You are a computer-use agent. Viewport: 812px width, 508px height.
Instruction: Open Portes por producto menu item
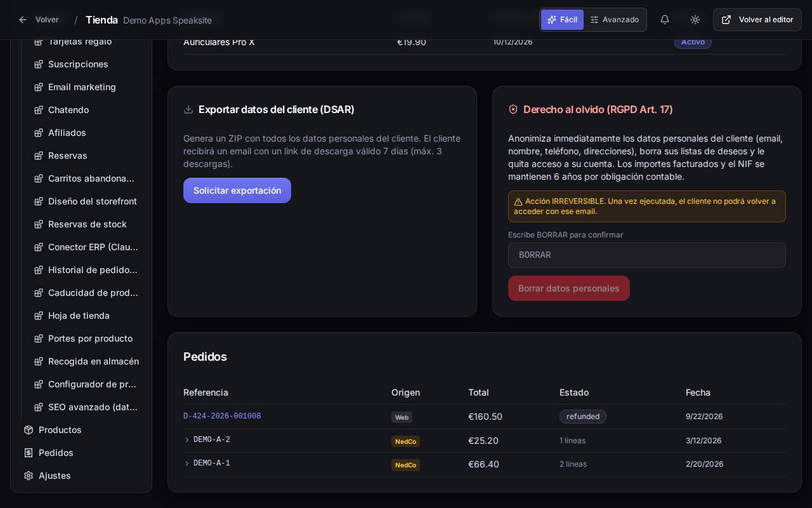(86, 338)
